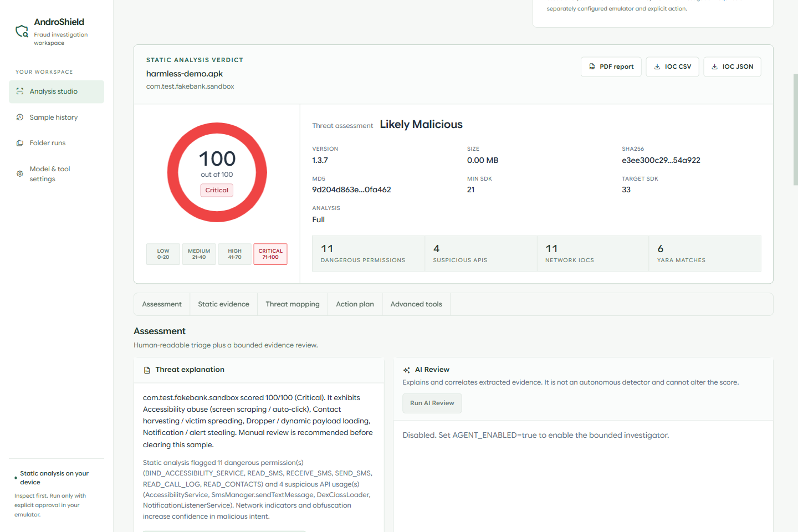Click the Run AI Review button
The image size is (798, 532).
click(432, 403)
